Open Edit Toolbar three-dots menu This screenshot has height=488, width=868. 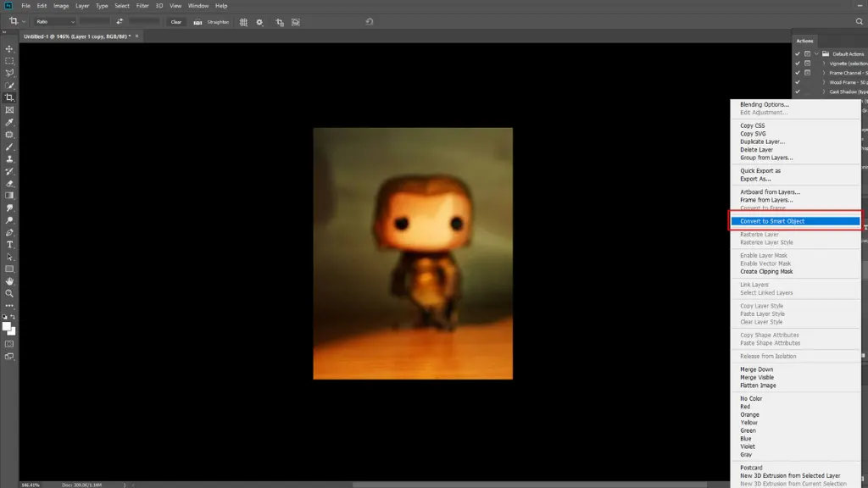9,305
